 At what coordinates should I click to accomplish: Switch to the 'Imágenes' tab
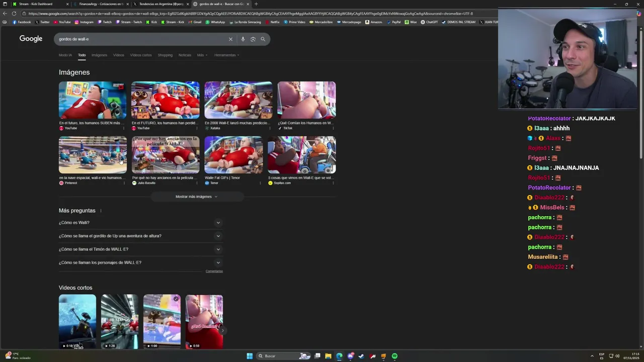99,55
